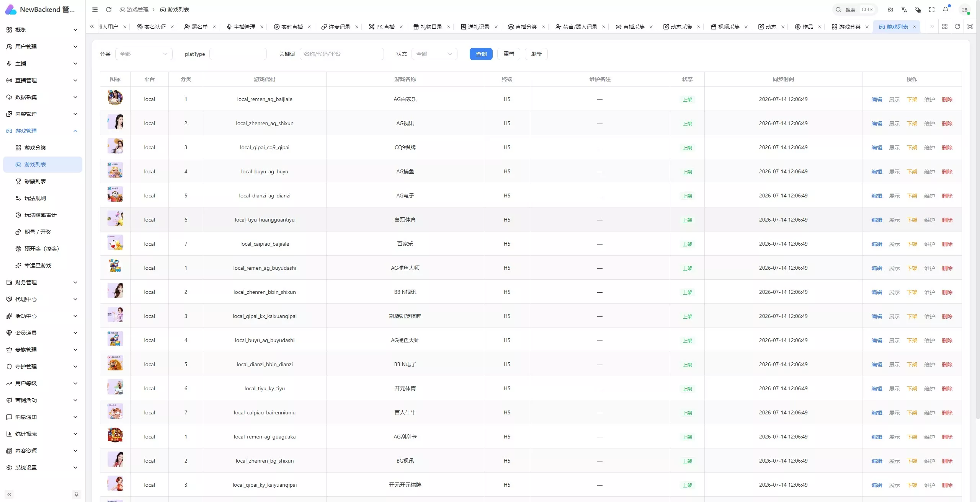
Task: Open the 搜索 Ctrl K search box
Action: click(855, 10)
